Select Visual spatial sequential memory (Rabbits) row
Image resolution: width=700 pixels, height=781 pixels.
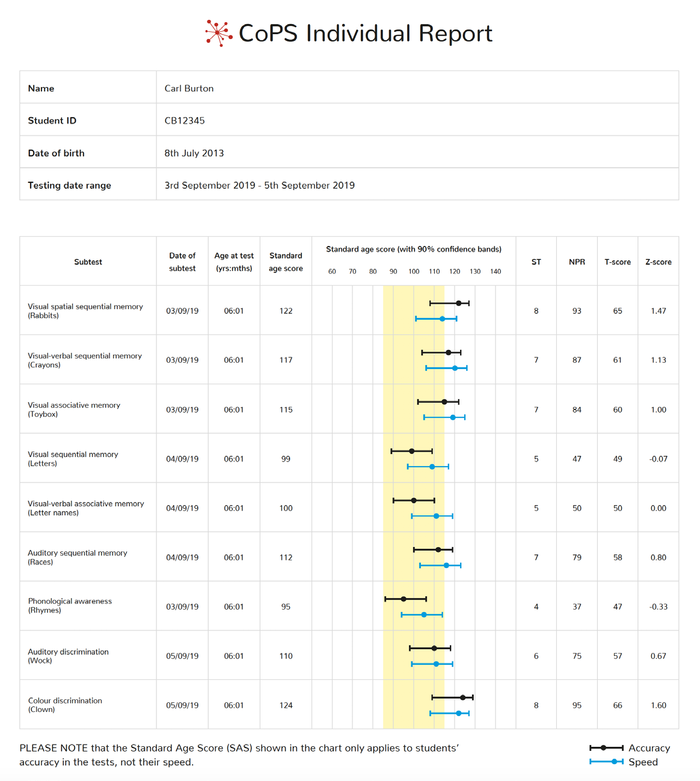pyautogui.click(x=349, y=310)
